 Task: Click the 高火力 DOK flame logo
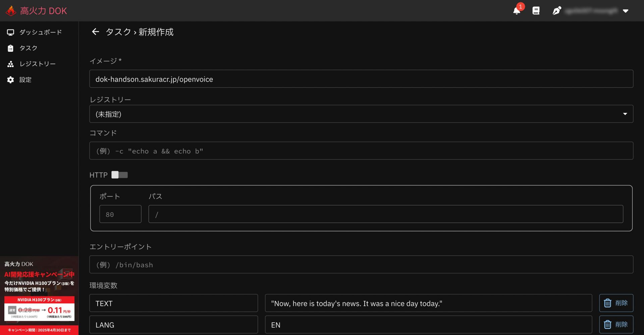11,11
